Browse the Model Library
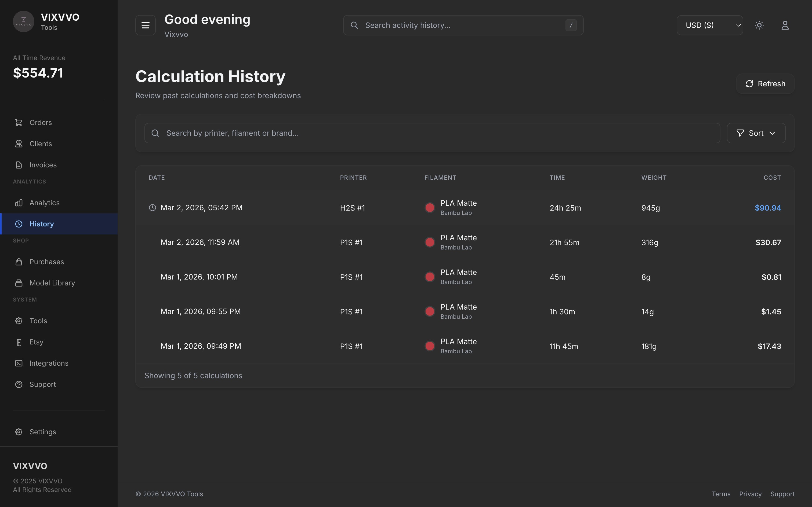Image resolution: width=812 pixels, height=507 pixels. [52, 283]
